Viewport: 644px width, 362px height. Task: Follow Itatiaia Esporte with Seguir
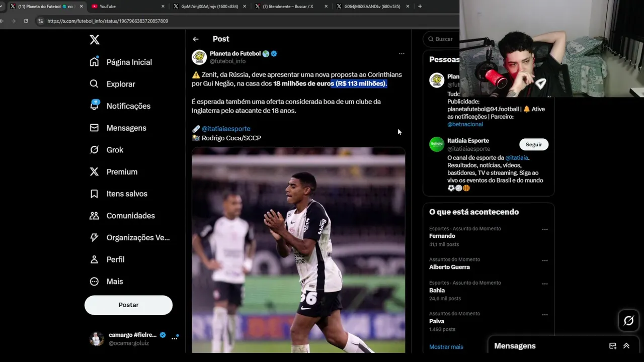pos(534,144)
